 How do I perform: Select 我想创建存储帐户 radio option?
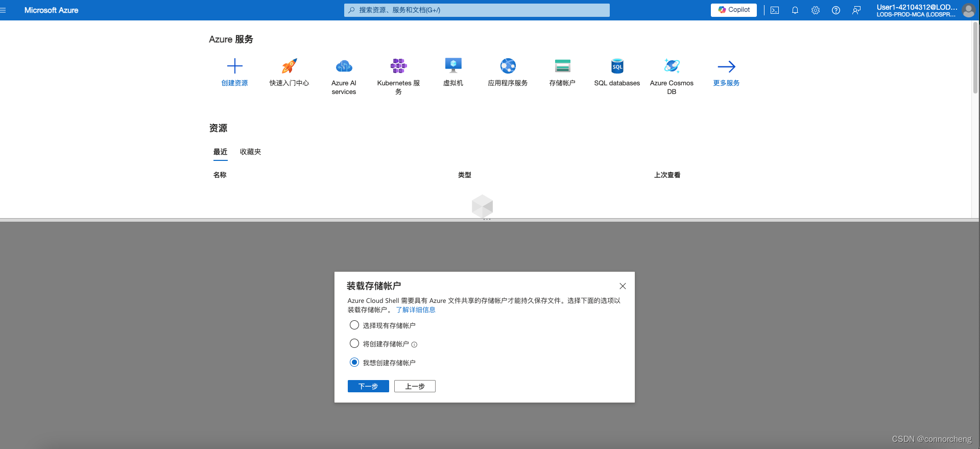coord(354,362)
